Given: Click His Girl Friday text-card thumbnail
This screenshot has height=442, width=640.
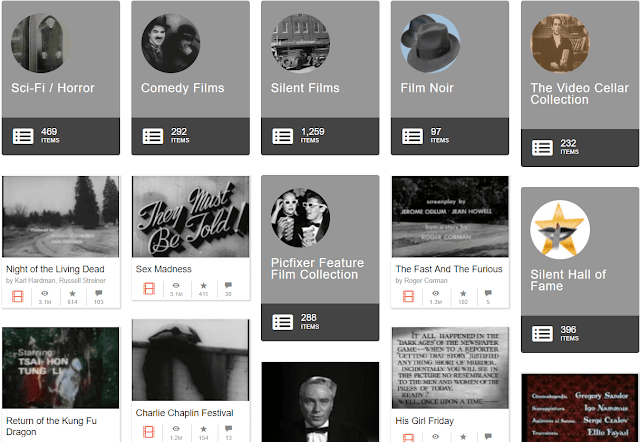Looking at the screenshot, I should click(450, 368).
